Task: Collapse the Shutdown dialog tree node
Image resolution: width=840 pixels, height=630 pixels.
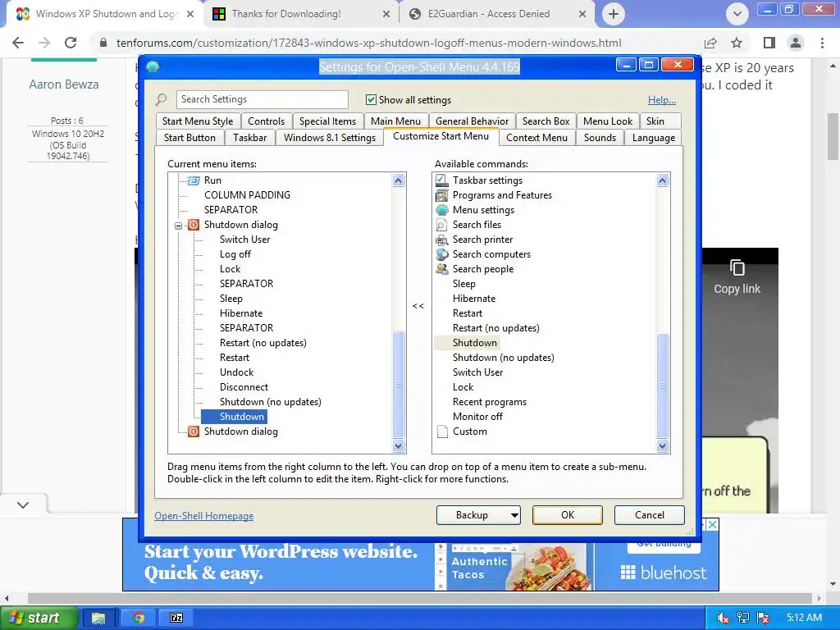Action: (178, 226)
